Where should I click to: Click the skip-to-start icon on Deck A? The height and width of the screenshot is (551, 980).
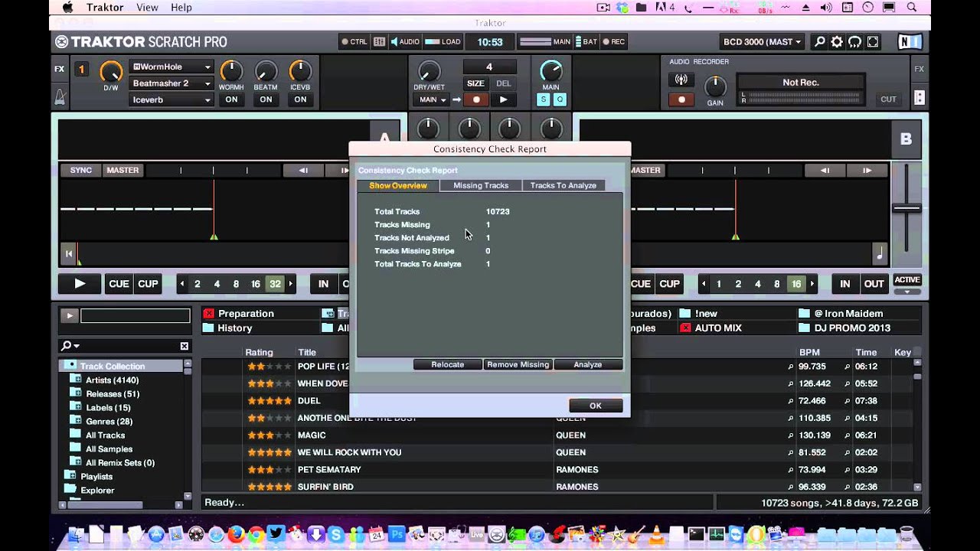point(69,253)
